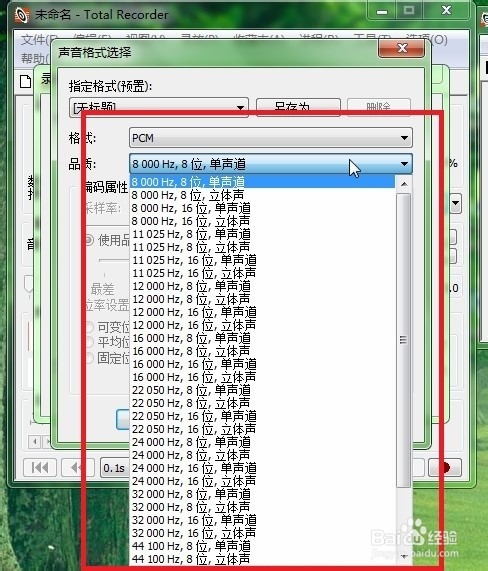Select 8 000 Hz, 16 位, 单声道 option
The height and width of the screenshot is (571, 488).
[262, 208]
